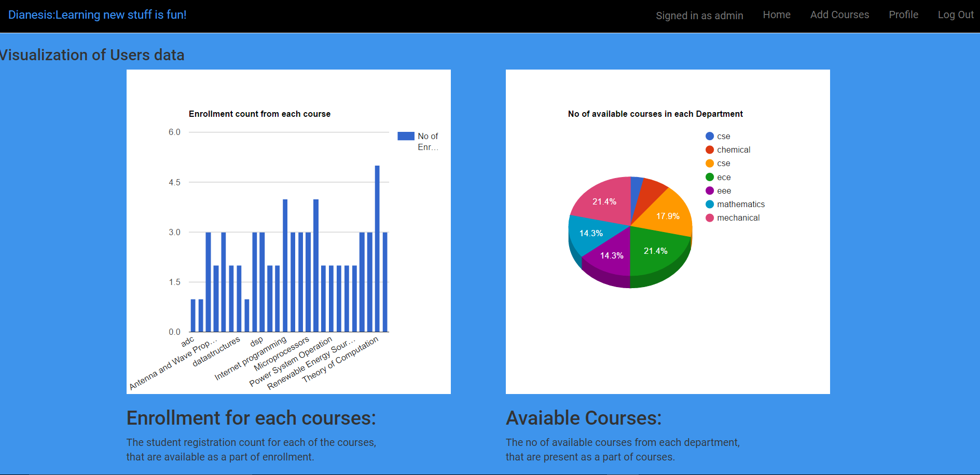The height and width of the screenshot is (475, 980).
Task: Click the 'mechanical' legend label
Action: (x=738, y=218)
